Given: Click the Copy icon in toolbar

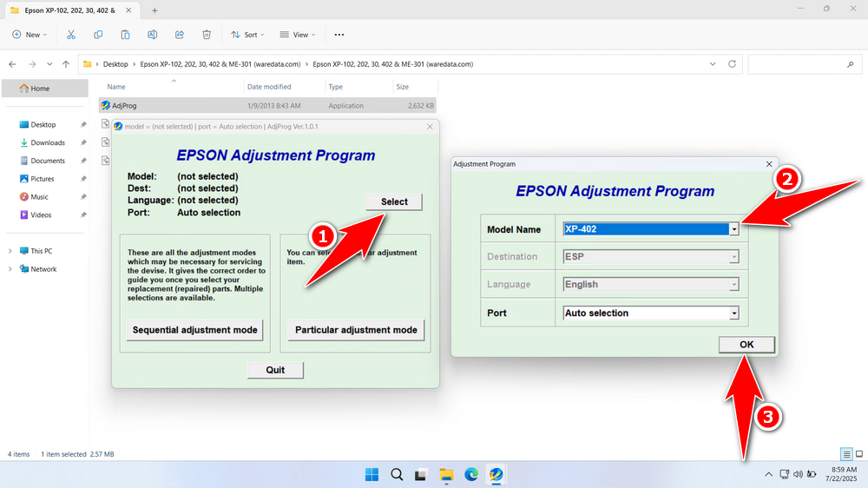Looking at the screenshot, I should click(98, 35).
